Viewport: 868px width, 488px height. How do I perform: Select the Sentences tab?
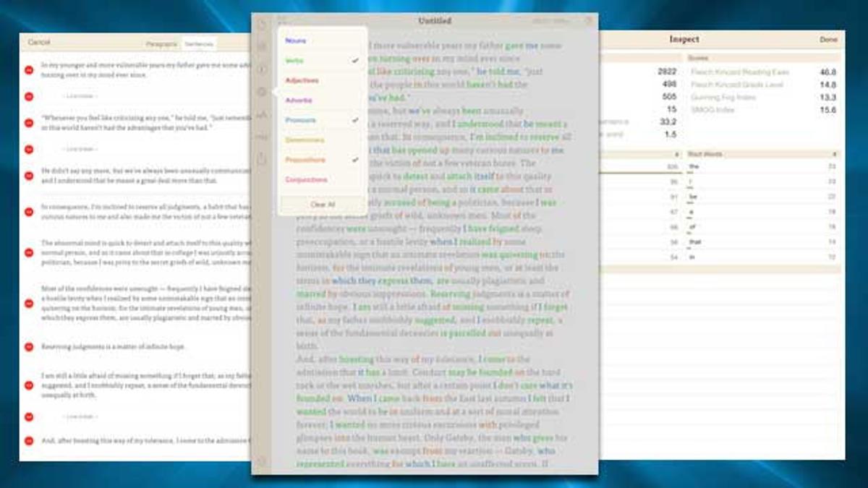[x=199, y=44]
